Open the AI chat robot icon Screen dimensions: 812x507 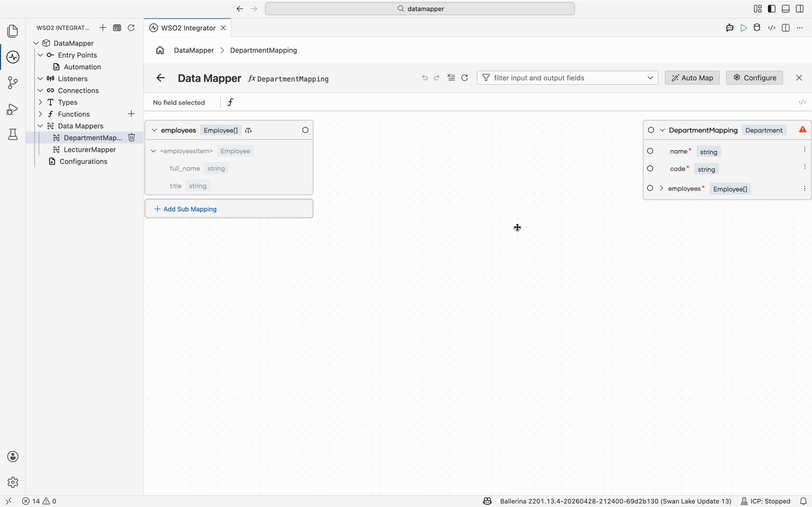coord(729,28)
